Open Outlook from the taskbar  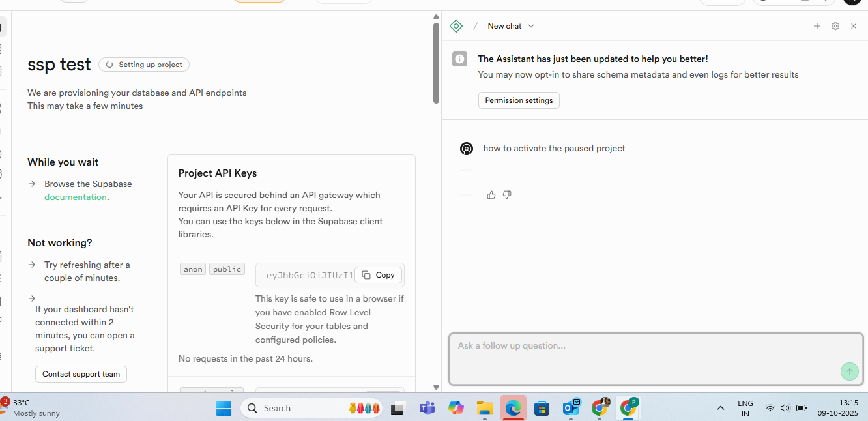[571, 408]
